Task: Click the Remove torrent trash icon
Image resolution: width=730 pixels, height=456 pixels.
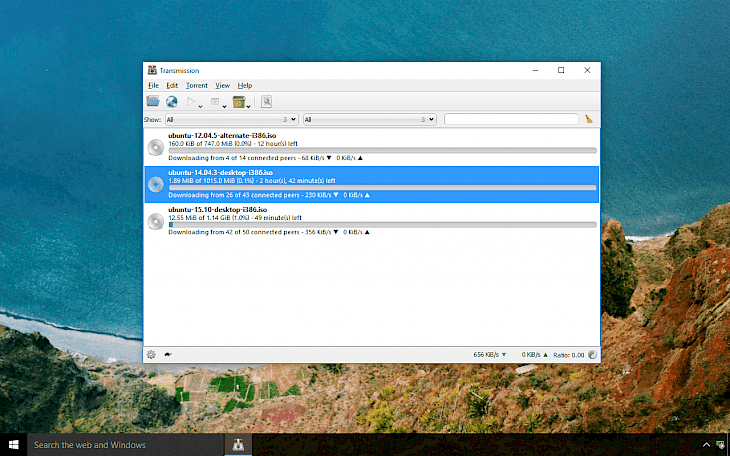Action: (239, 102)
